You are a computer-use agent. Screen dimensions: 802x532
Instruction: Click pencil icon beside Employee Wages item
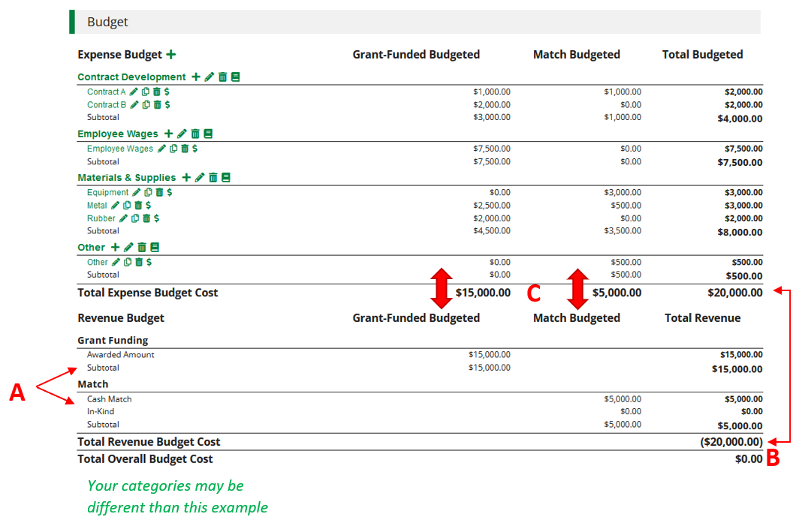tap(161, 149)
